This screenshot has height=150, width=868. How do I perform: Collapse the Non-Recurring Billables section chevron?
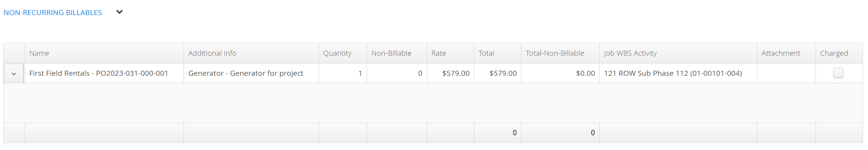[x=120, y=12]
